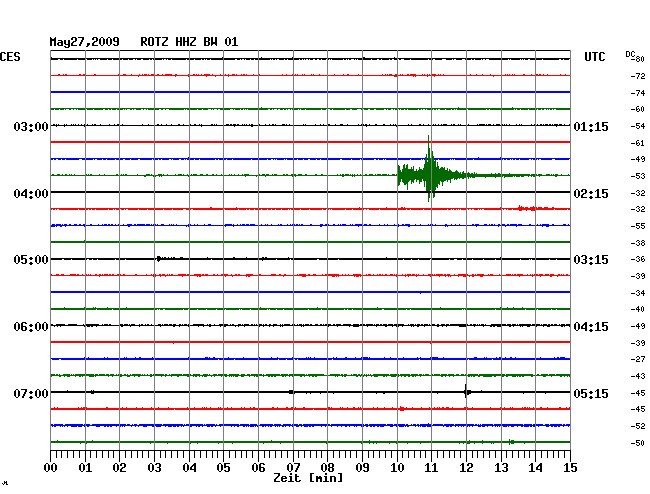Image resolution: width=650 pixels, height=494 pixels.
Task: Click the DC column header
Action: tap(630, 54)
